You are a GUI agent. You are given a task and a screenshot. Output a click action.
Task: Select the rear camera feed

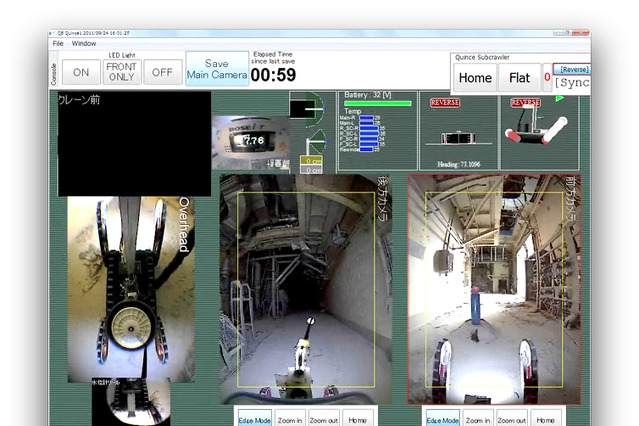click(306, 289)
